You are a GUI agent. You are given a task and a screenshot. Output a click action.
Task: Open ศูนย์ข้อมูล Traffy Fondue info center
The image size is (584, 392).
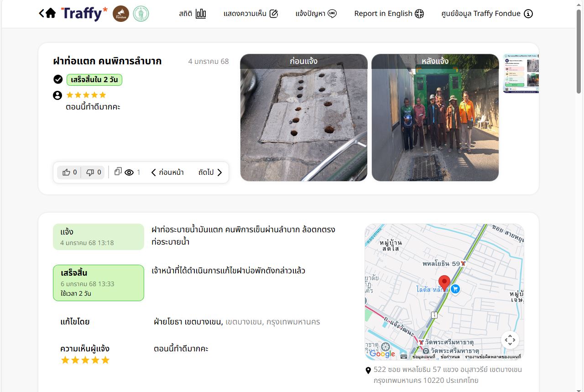(x=487, y=14)
